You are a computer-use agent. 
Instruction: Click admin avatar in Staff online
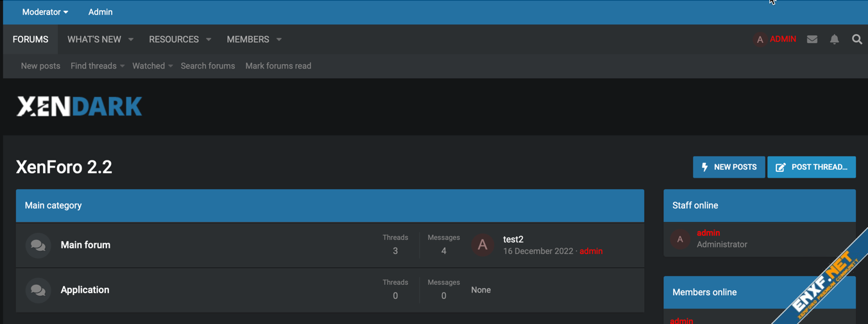[680, 239]
